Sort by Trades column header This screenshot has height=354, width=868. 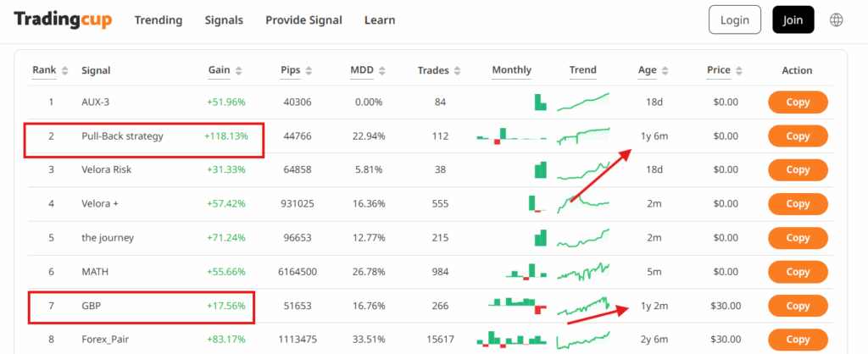437,71
